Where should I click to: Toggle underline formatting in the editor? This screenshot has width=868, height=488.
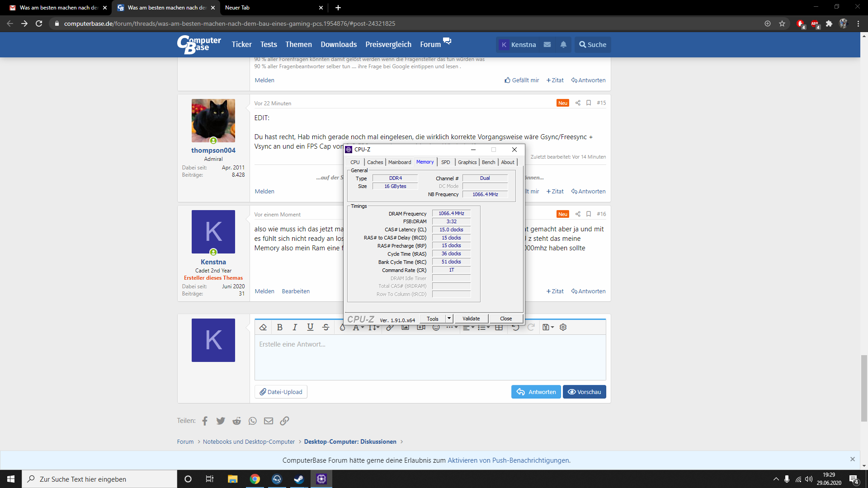[310, 327]
